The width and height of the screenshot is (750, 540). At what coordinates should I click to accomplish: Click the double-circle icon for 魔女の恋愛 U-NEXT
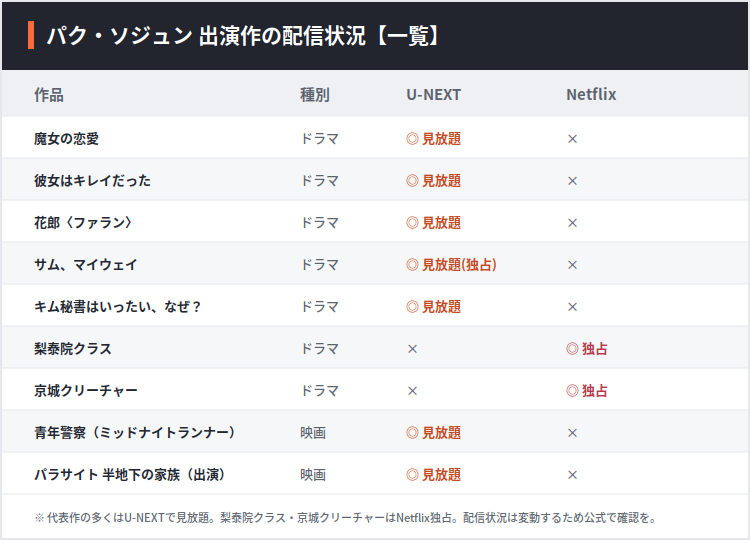pos(412,139)
